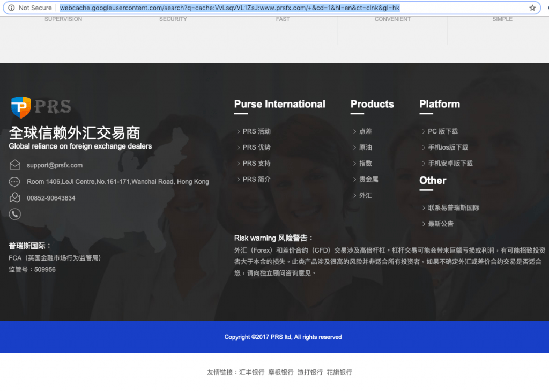Screen dimensions: 549x392
Task: Open the PRS 支持 link
Action: click(x=256, y=164)
